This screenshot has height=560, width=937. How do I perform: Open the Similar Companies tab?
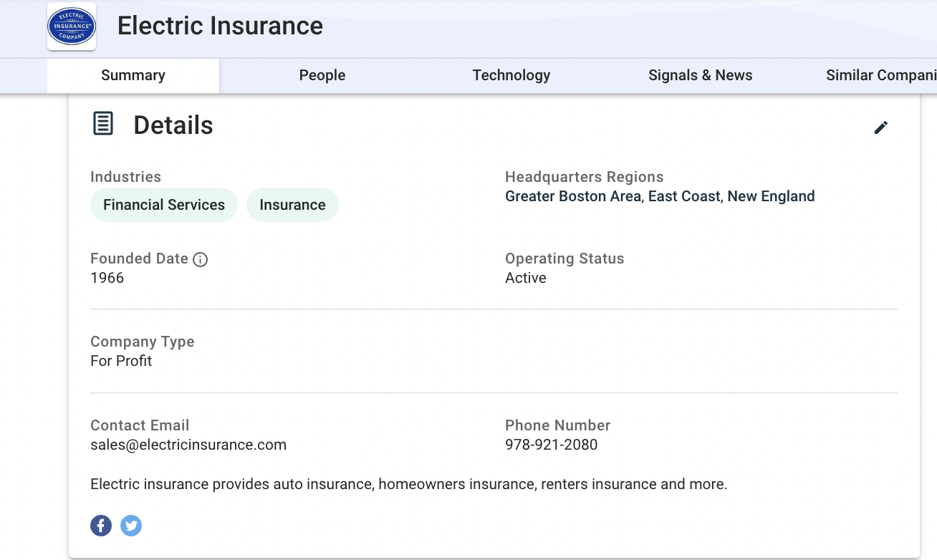tap(880, 75)
